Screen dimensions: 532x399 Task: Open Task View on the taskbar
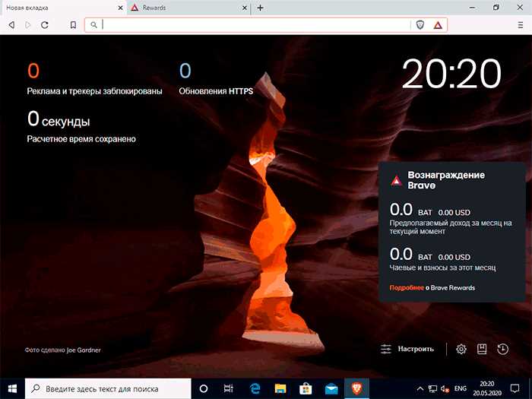tap(229, 389)
